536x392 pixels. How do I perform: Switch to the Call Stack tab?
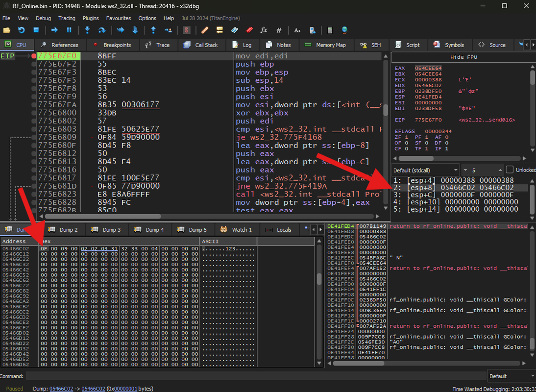(x=201, y=45)
